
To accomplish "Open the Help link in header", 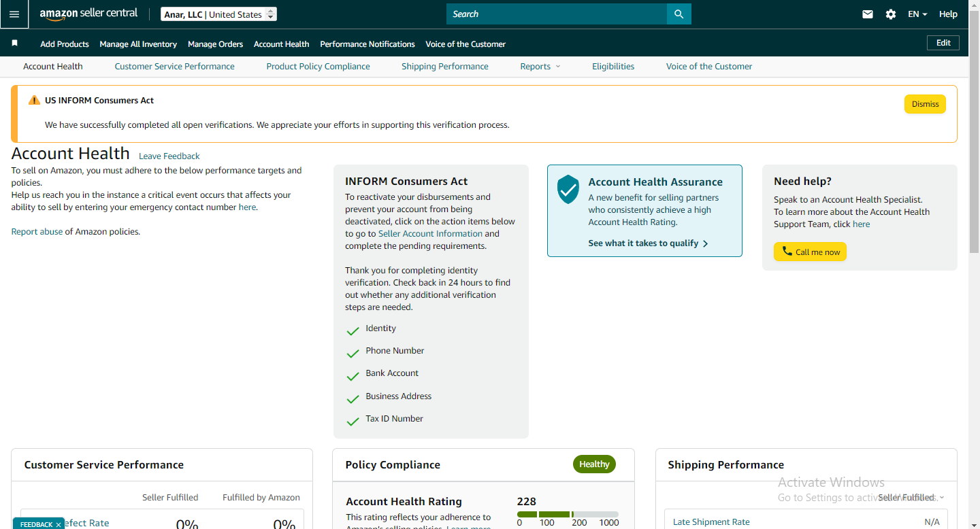I will point(948,14).
